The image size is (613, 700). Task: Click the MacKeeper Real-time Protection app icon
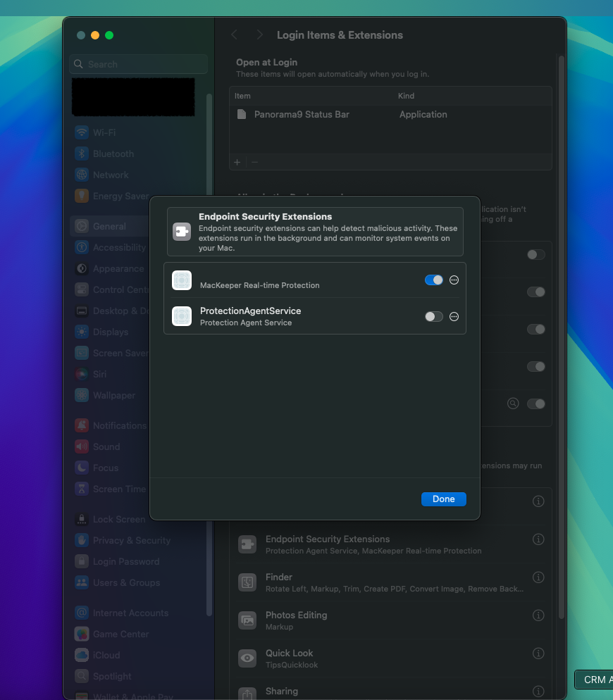(x=182, y=280)
